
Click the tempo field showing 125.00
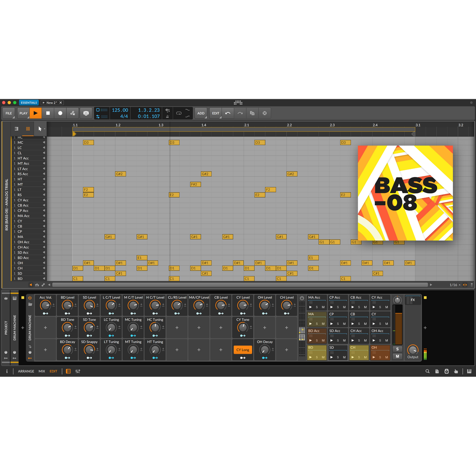click(120, 110)
